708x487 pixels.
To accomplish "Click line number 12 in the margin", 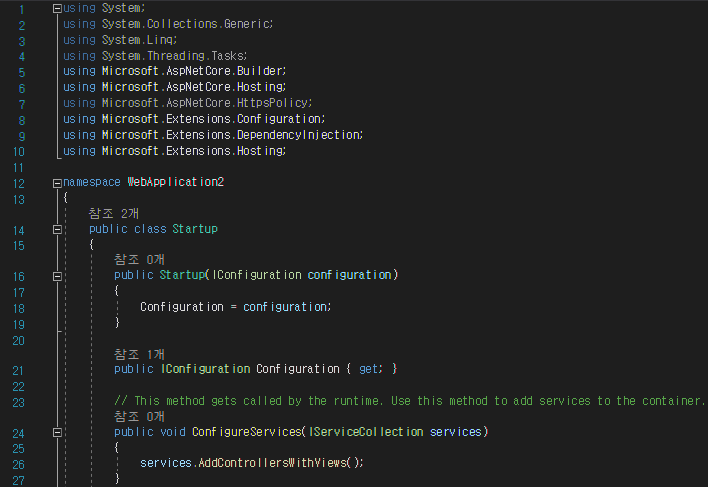I will pos(19,184).
